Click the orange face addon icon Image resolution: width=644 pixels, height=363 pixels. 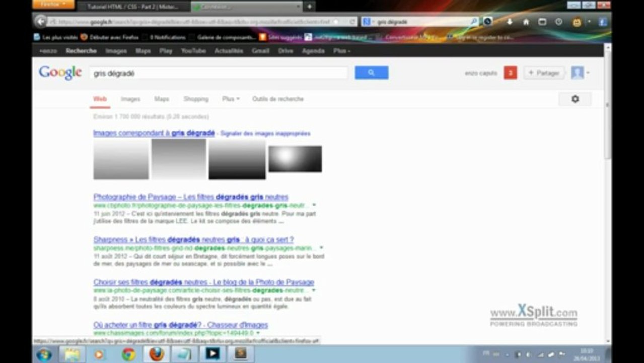coord(577,22)
